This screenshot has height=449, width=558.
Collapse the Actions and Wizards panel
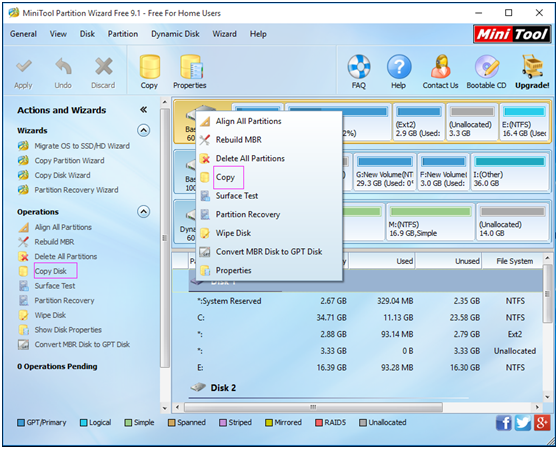[x=143, y=110]
